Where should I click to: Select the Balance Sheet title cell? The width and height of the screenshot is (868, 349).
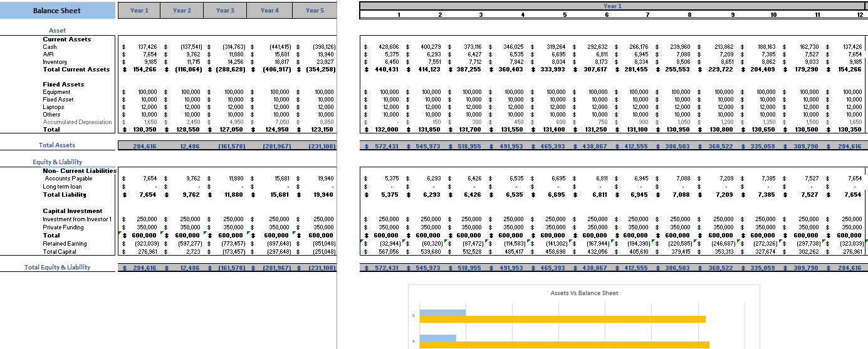58,10
